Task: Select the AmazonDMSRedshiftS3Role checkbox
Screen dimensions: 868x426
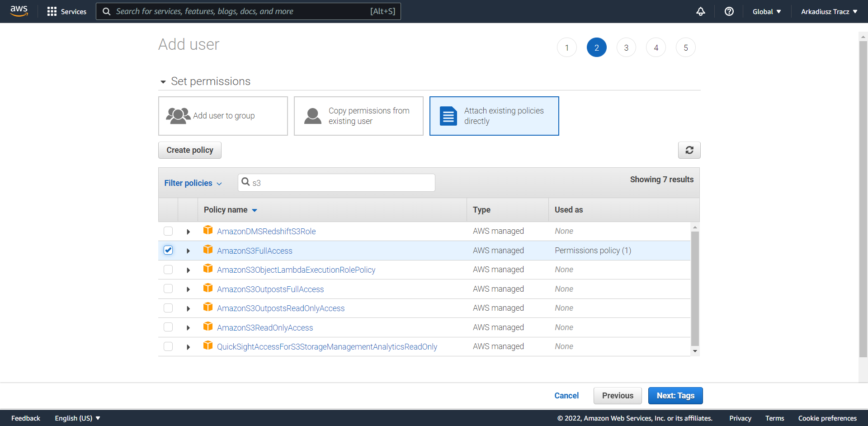Action: [168, 231]
